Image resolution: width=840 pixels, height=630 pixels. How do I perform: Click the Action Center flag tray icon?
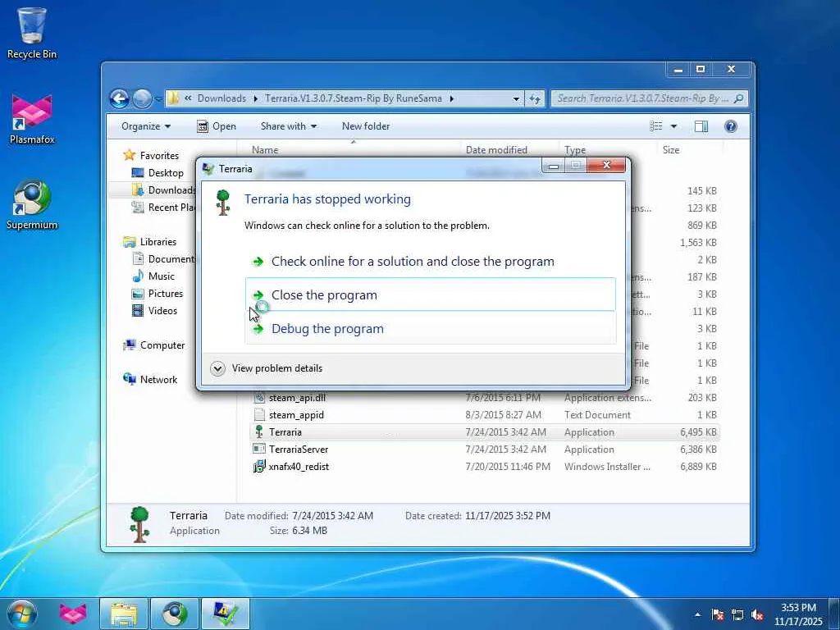point(717,614)
